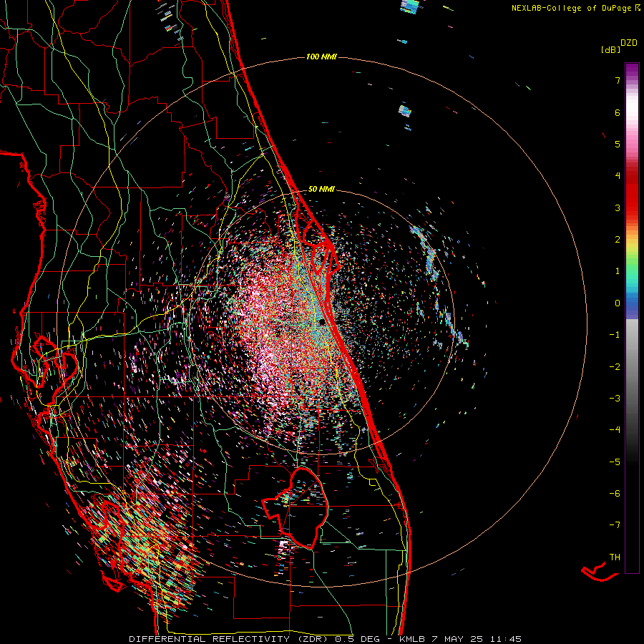Click the 1 value on color scale
Screen dimensions: 644x644
pyautogui.click(x=618, y=271)
